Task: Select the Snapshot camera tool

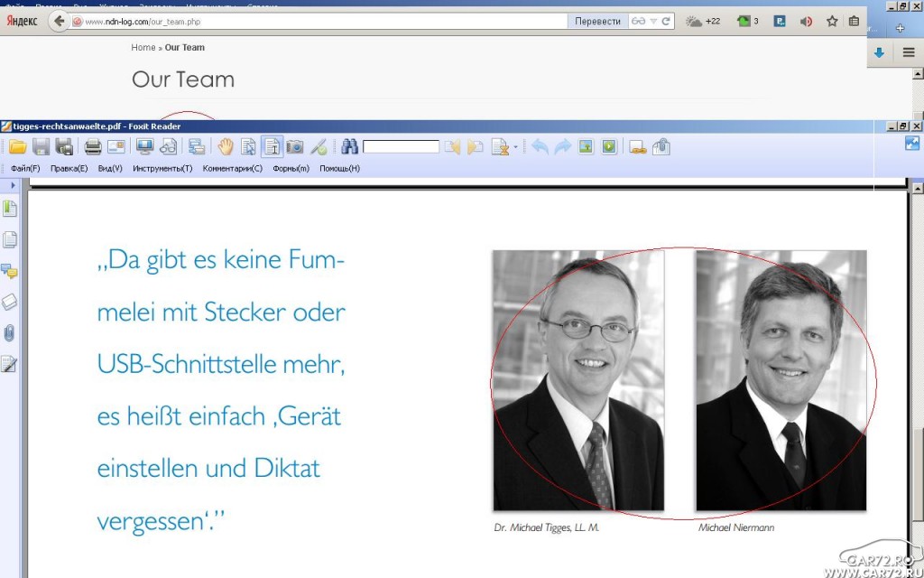Action: (x=295, y=147)
